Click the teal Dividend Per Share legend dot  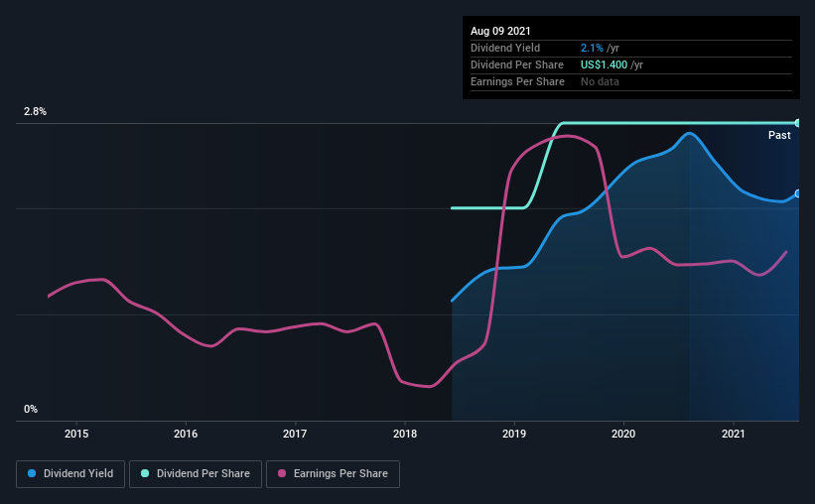click(x=145, y=473)
